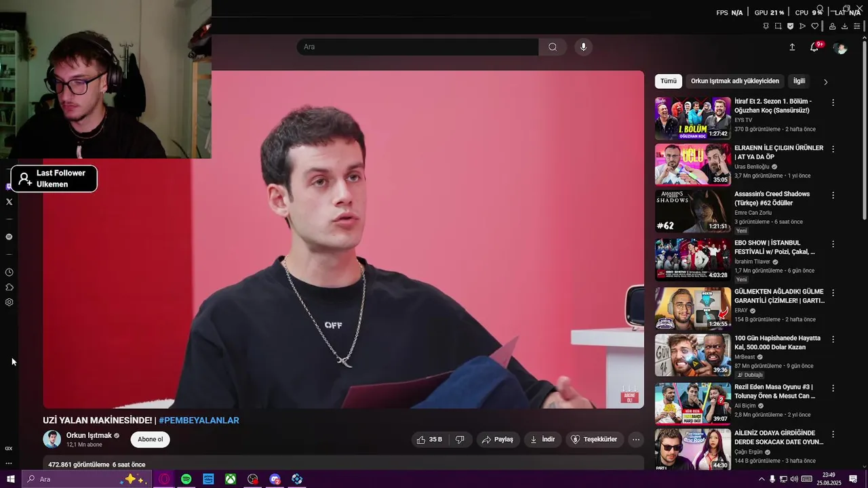Open EBO SHOW İSTANBUL FESTİVALİ video title
Image resolution: width=868 pixels, height=488 pixels.
(x=774, y=247)
